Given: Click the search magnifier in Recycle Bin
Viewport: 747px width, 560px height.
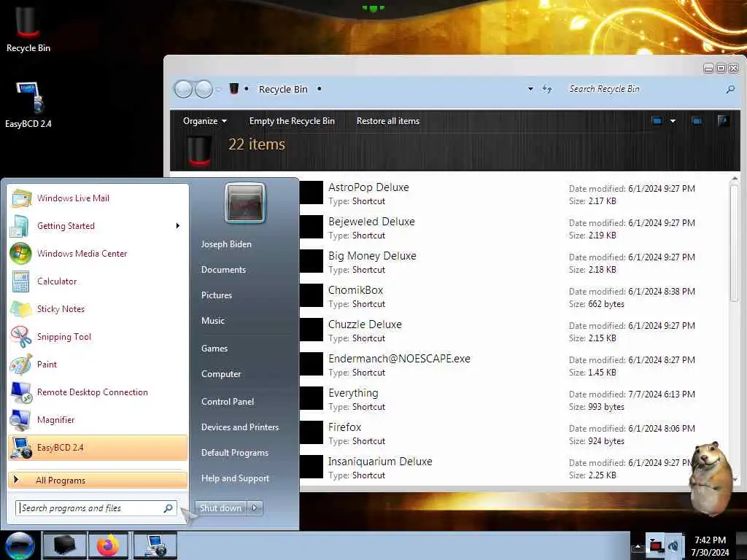Looking at the screenshot, I should click(730, 89).
